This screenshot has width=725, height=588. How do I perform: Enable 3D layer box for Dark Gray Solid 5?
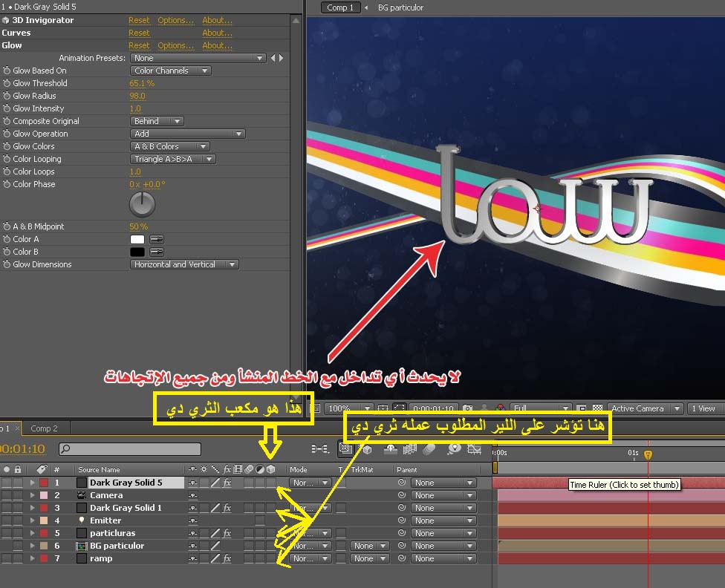(x=271, y=483)
